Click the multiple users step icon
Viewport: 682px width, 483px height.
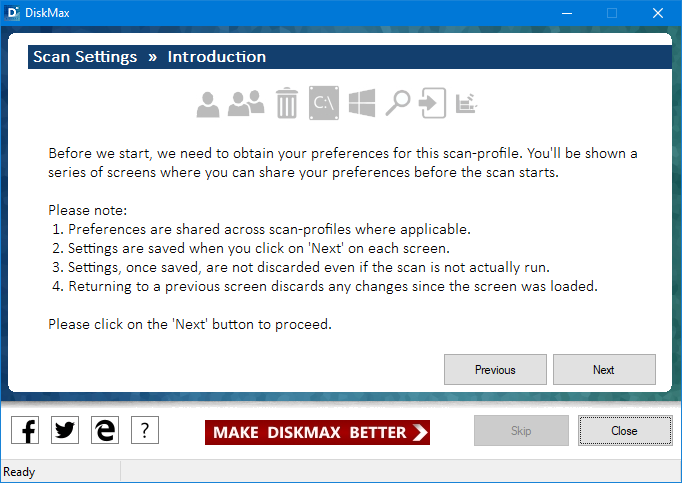246,104
